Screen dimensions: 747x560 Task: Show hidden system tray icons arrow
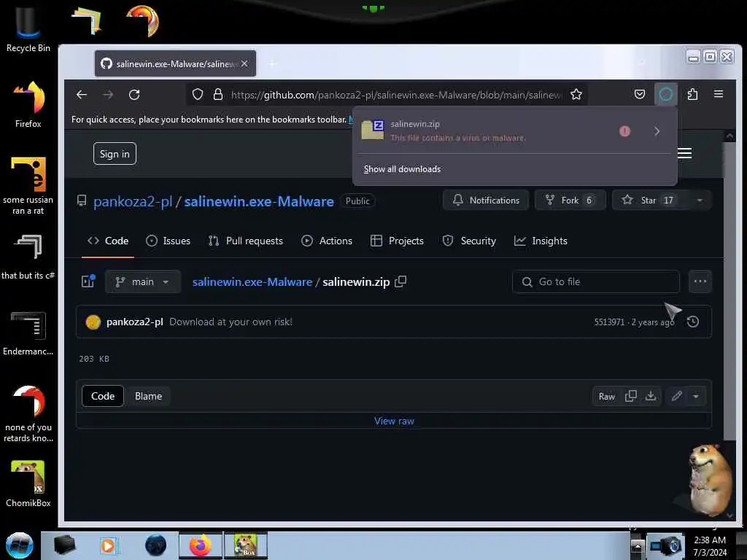tap(637, 545)
